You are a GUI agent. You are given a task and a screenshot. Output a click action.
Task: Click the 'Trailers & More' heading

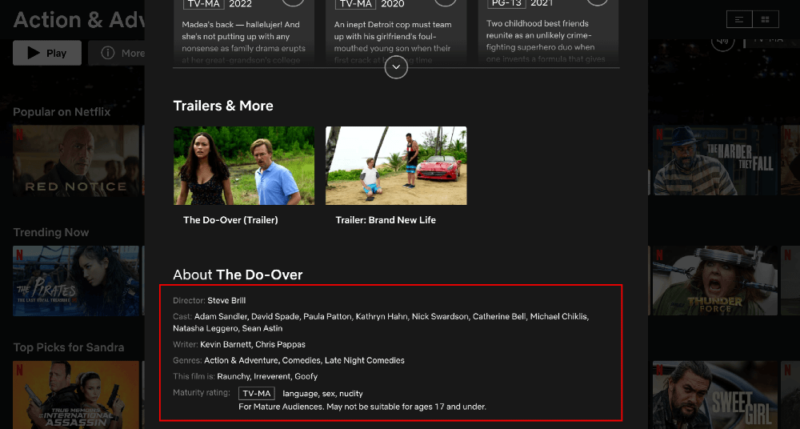[x=223, y=106]
